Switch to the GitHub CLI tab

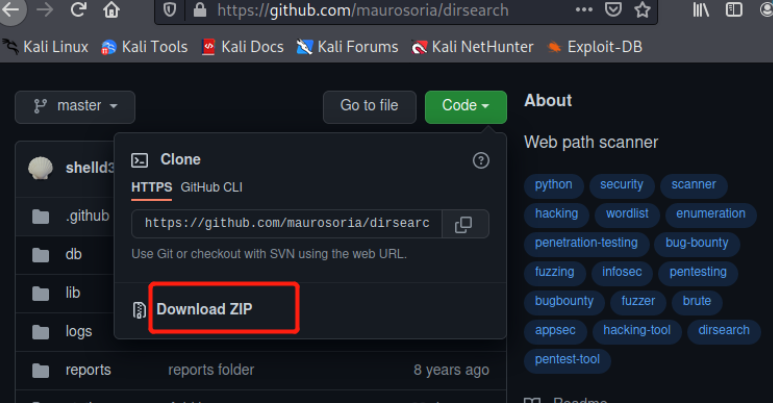point(211,187)
